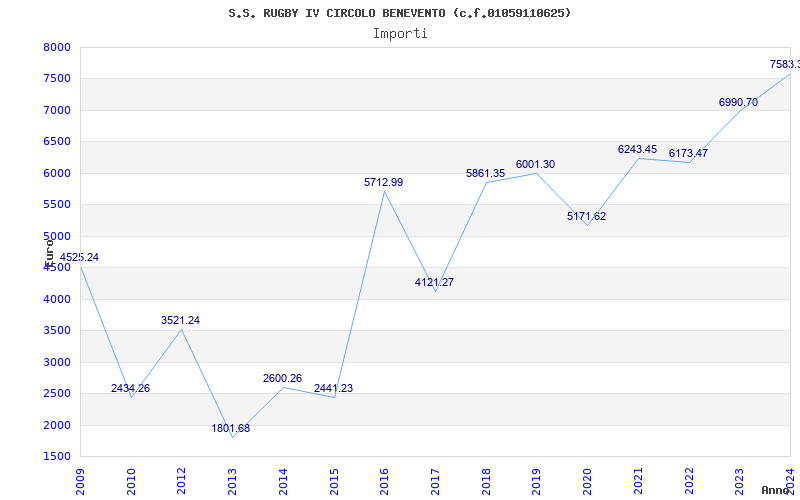
Task: Click the 2012 x-axis year label
Action: point(181,482)
